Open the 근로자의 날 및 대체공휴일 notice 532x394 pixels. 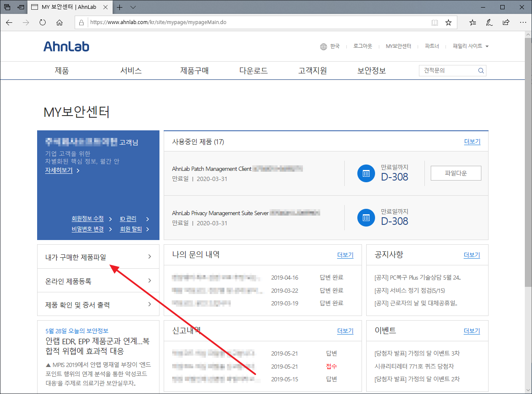tap(416, 303)
